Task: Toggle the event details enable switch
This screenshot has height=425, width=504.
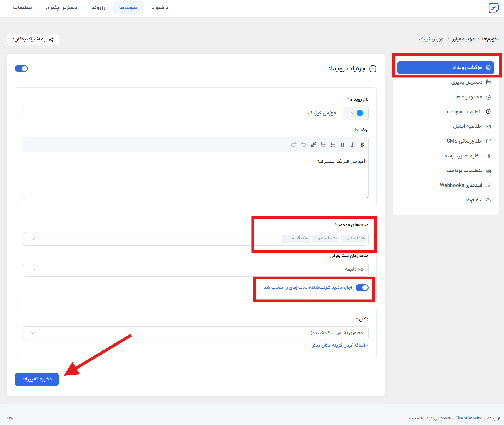Action: point(21,69)
